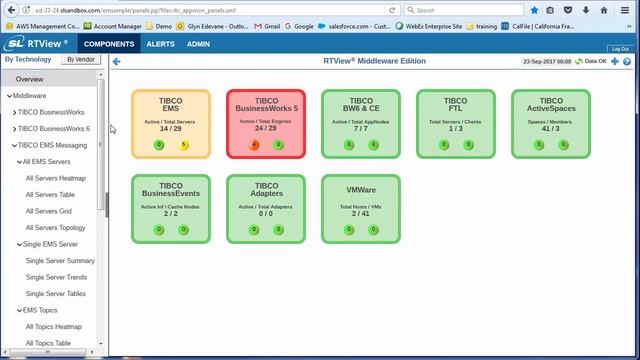Open the help question mark icon

tap(627, 62)
